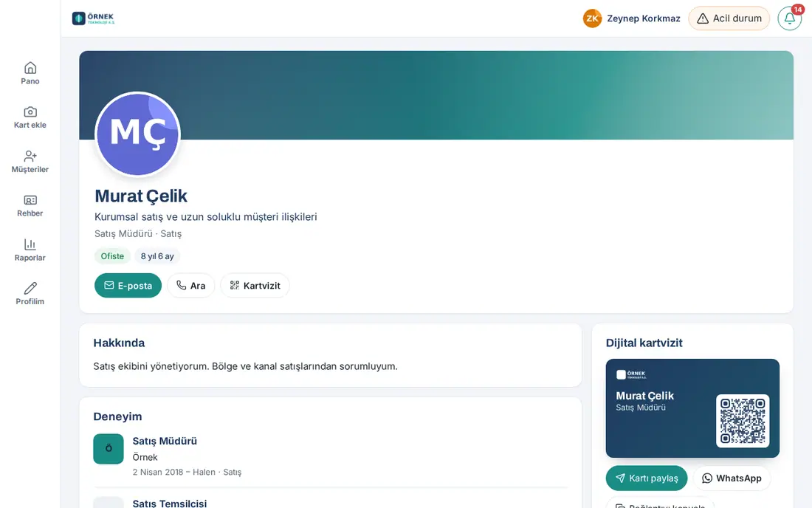Click the QR code on business card
812x508 pixels.
tap(743, 420)
